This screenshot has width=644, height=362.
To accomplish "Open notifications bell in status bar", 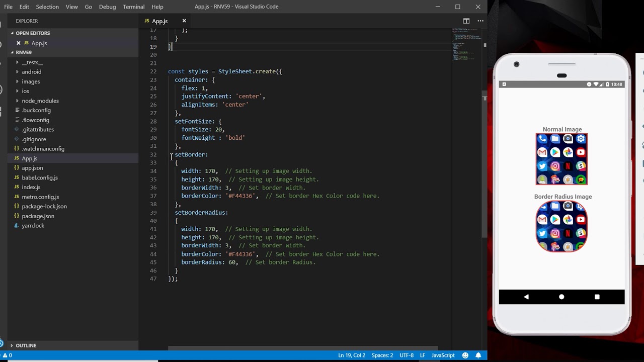I will pos(478,355).
